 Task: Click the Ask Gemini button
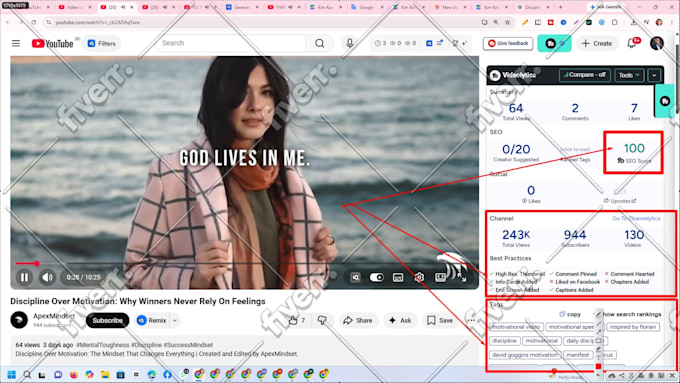(x=606, y=7)
